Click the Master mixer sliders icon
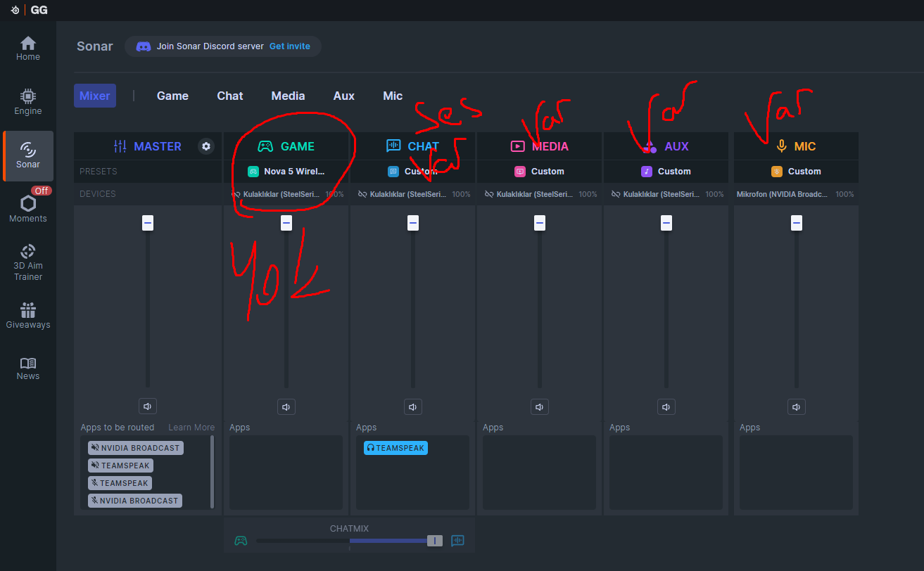924x571 pixels. (120, 146)
